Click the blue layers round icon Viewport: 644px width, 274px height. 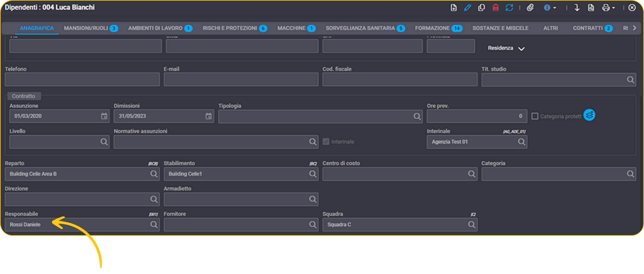tap(589, 115)
